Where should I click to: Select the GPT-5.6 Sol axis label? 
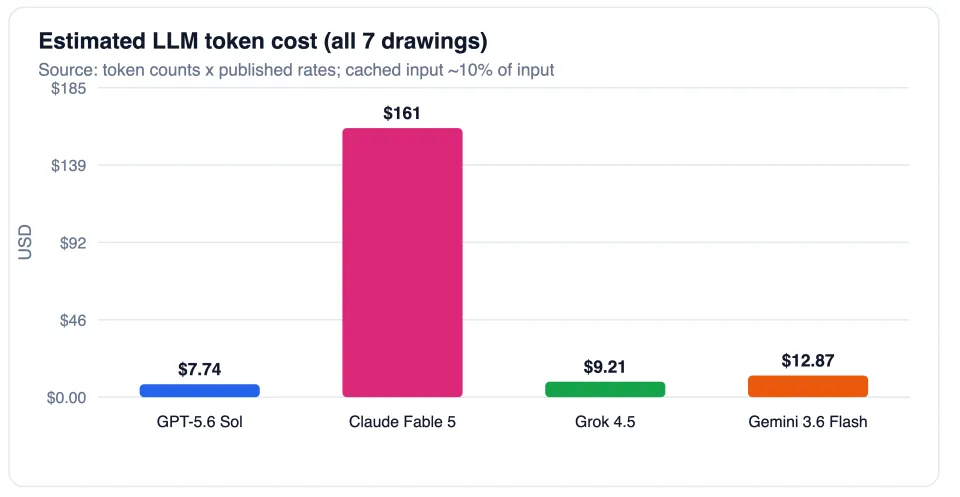pos(200,422)
